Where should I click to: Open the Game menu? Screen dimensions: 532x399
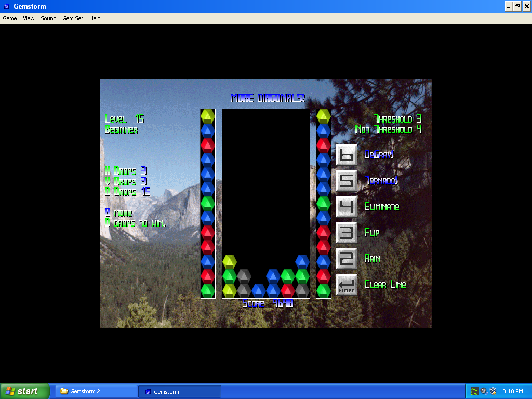(10, 18)
